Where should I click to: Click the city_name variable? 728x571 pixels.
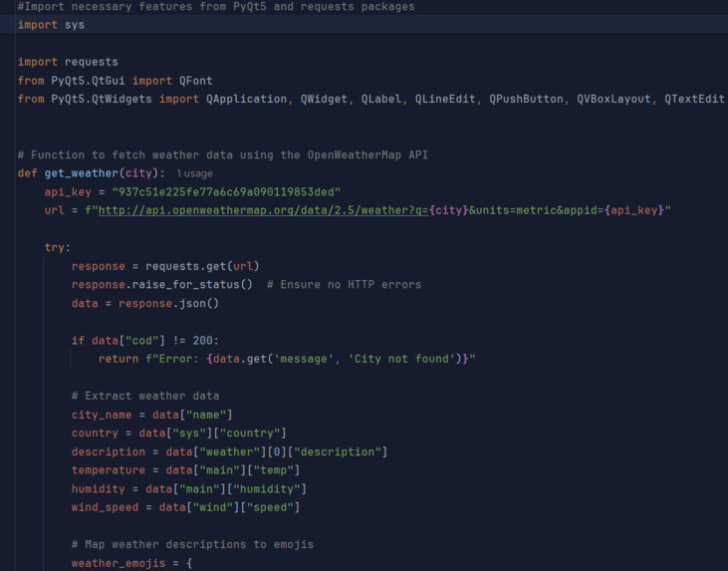102,415
